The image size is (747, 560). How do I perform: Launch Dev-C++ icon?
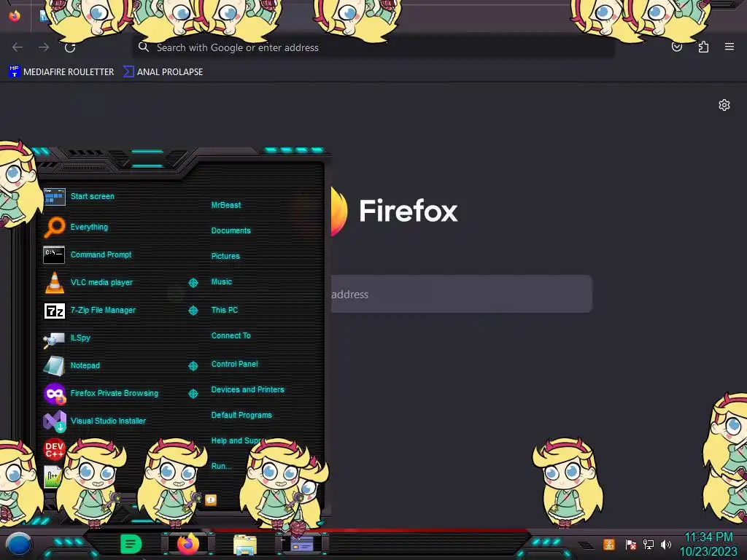coord(54,449)
